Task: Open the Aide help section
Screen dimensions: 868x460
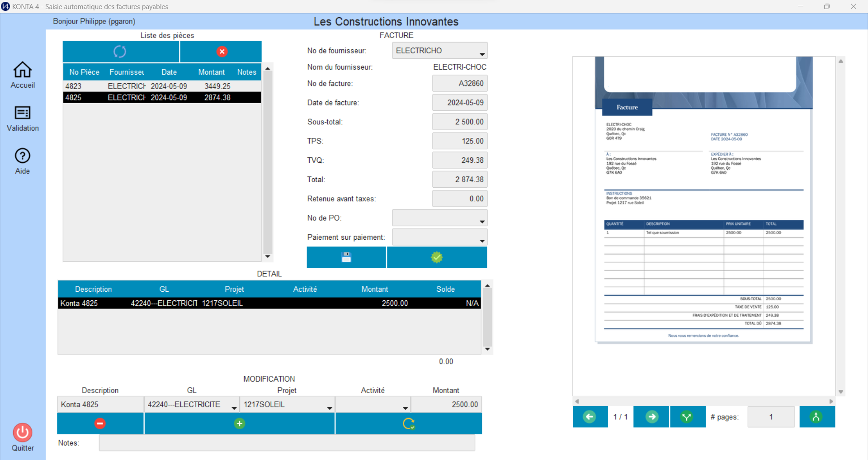Action: click(23, 161)
